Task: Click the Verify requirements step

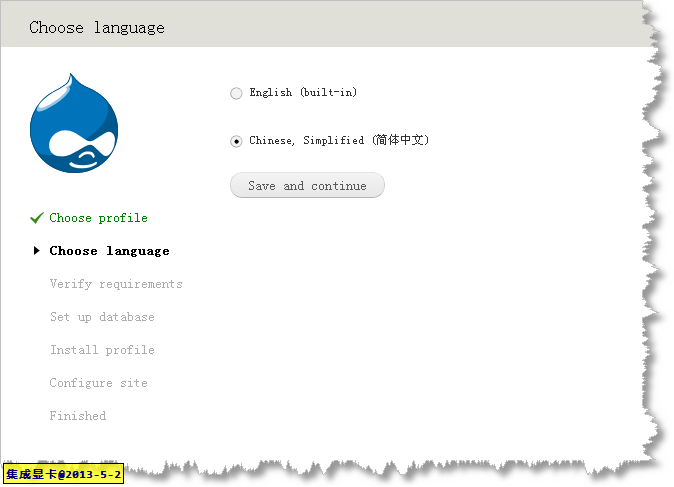Action: point(116,284)
